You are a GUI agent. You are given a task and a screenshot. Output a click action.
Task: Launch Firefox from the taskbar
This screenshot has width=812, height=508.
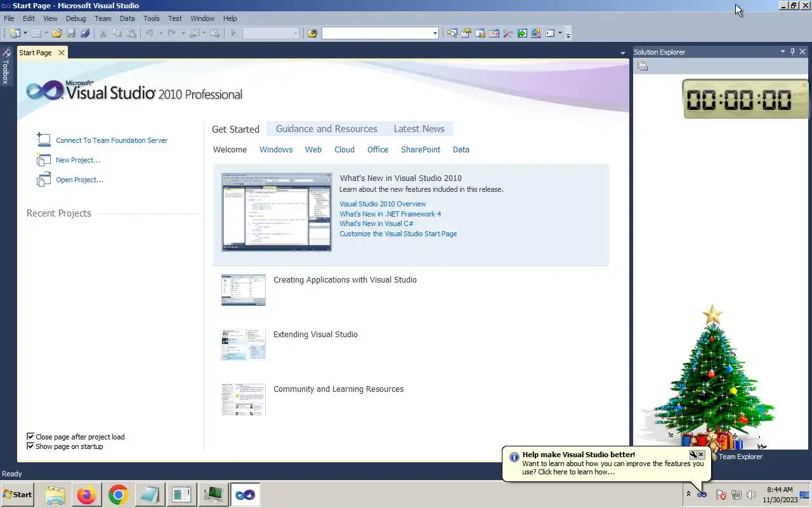pyautogui.click(x=86, y=495)
